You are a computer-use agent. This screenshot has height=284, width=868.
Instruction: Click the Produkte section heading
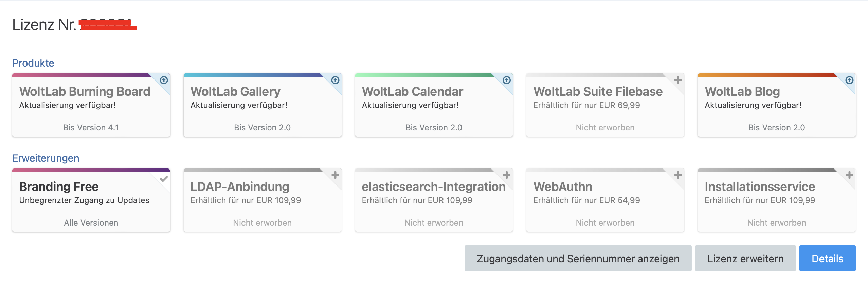click(x=33, y=63)
